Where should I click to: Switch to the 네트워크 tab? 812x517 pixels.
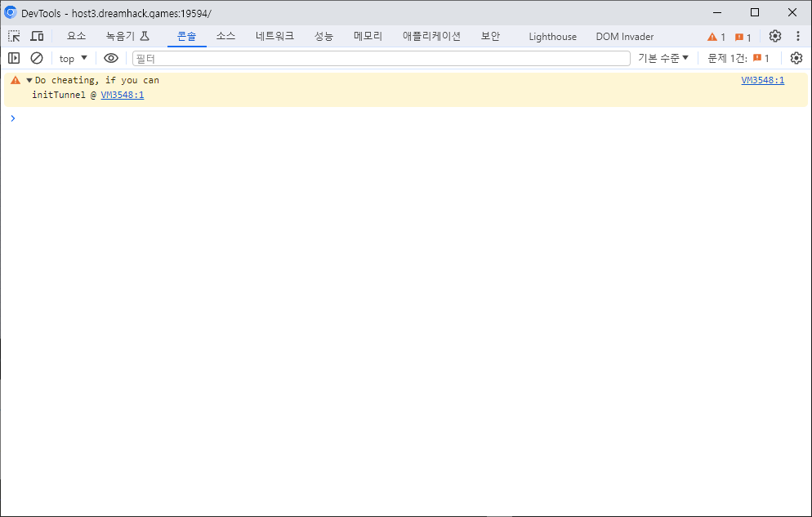pos(274,36)
